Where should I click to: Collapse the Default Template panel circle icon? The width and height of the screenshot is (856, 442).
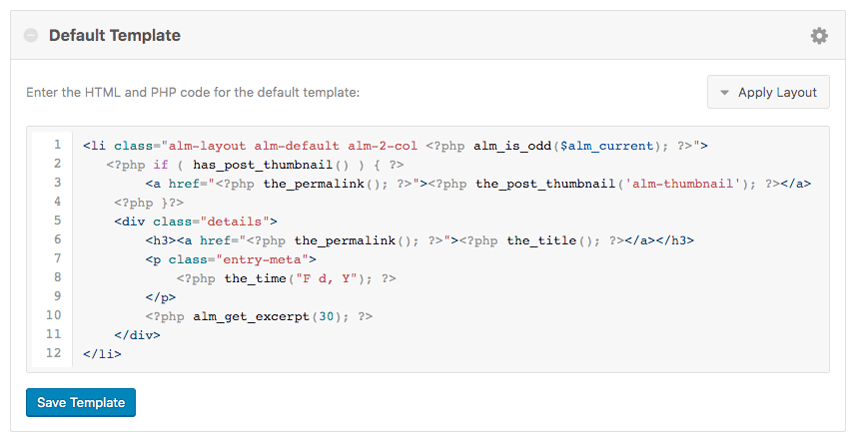pos(31,35)
